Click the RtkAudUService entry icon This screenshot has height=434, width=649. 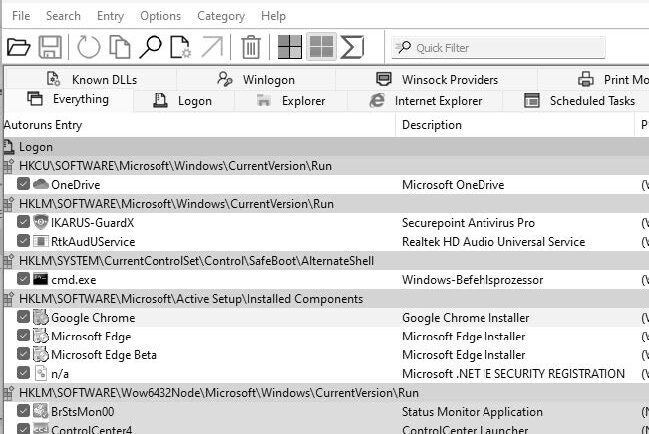coord(41,241)
